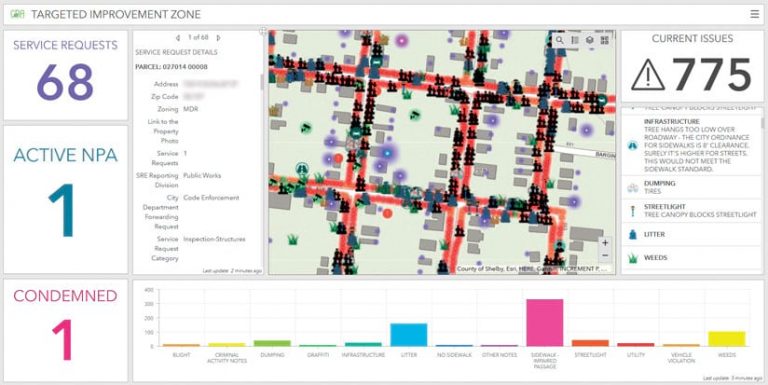Click the 775 current issues count
The width and height of the screenshot is (768, 385).
pyautogui.click(x=711, y=74)
